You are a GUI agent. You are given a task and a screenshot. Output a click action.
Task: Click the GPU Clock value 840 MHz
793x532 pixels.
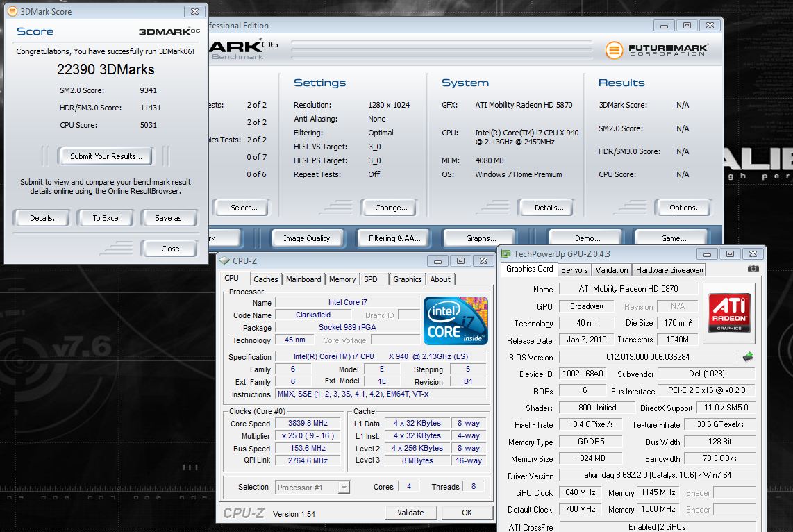[580, 492]
